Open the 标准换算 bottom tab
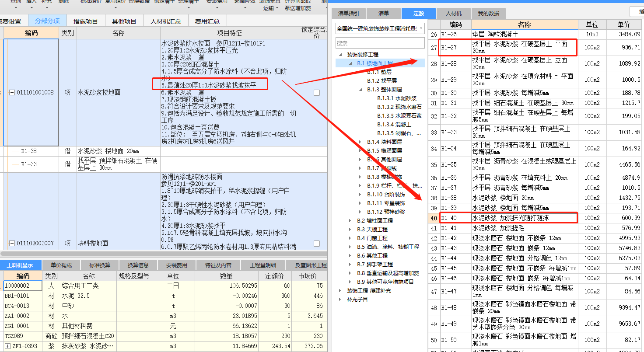 (x=100, y=265)
